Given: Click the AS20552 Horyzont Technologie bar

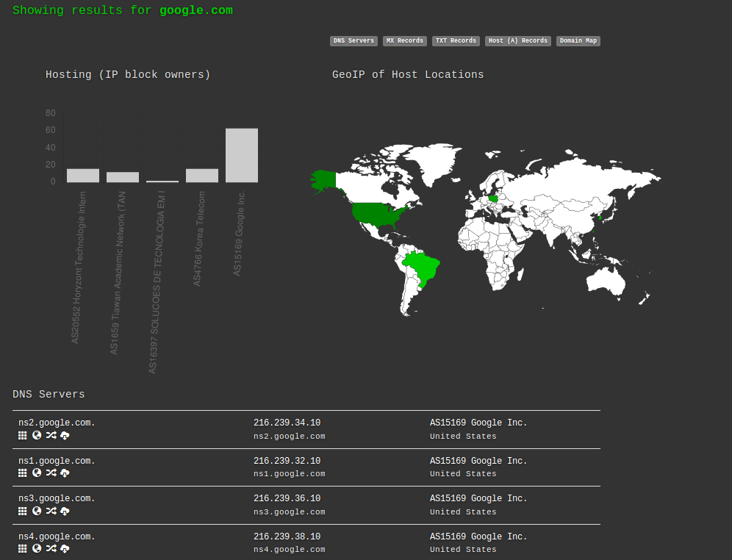Looking at the screenshot, I should [x=83, y=176].
